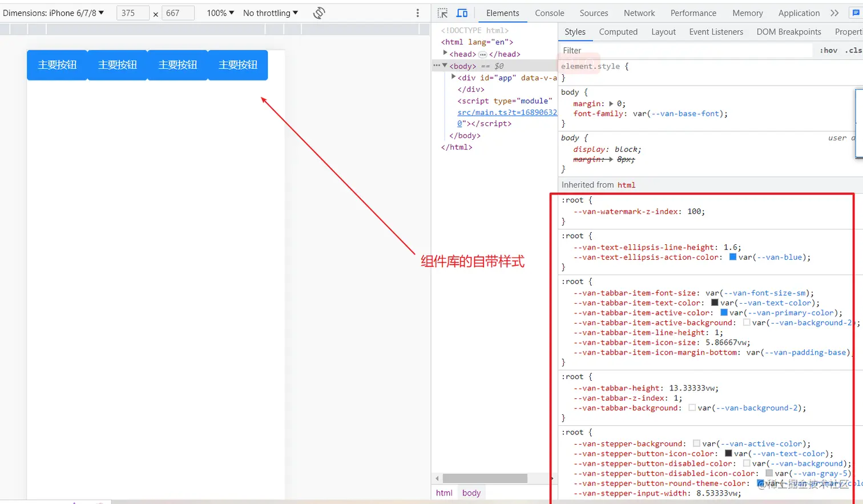Screen dimensions: 863x504
Task: Select the Styles sub-tab
Action: click(x=575, y=32)
